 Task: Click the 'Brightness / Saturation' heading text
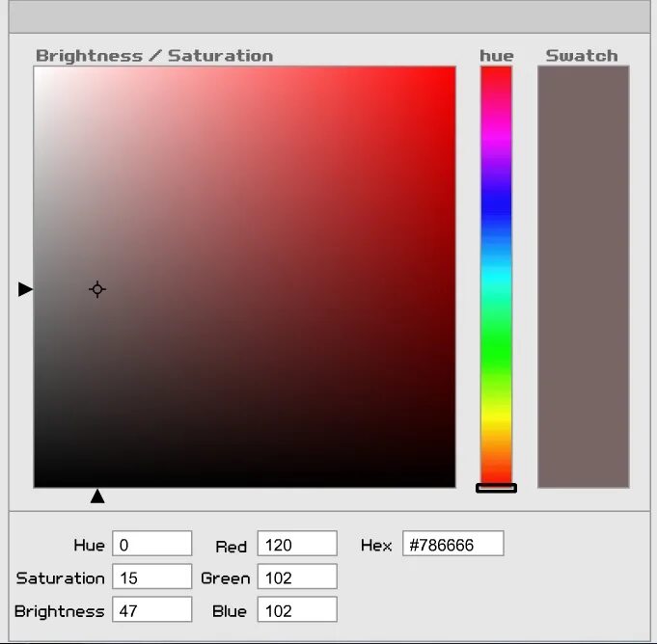click(154, 56)
